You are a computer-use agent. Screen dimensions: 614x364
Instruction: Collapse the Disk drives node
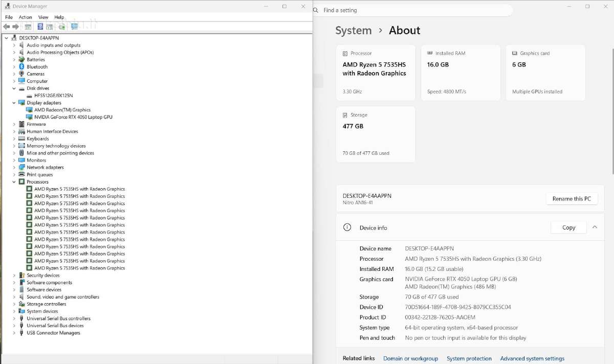click(14, 88)
